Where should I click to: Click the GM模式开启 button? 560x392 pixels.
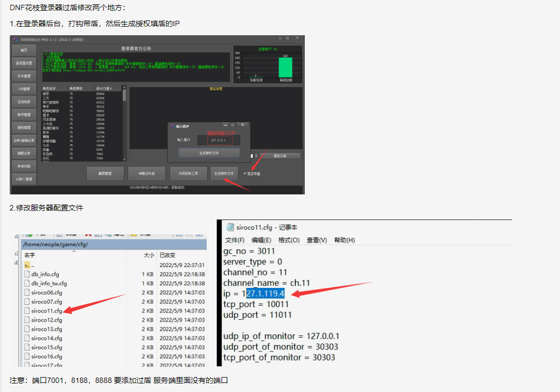click(x=146, y=174)
